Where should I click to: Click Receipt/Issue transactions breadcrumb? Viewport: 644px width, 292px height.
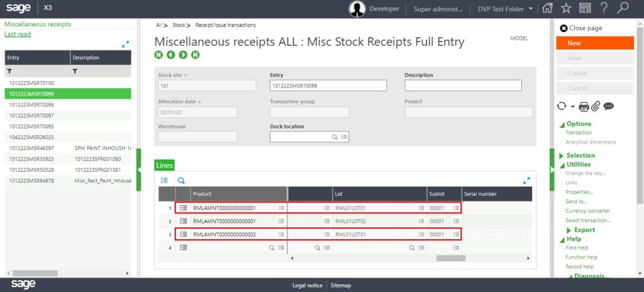tap(226, 25)
